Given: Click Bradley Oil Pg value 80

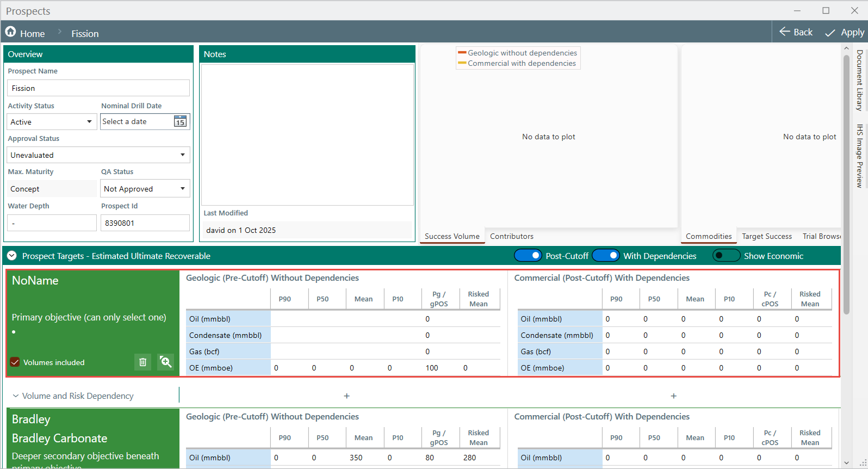Looking at the screenshot, I should 430,458.
